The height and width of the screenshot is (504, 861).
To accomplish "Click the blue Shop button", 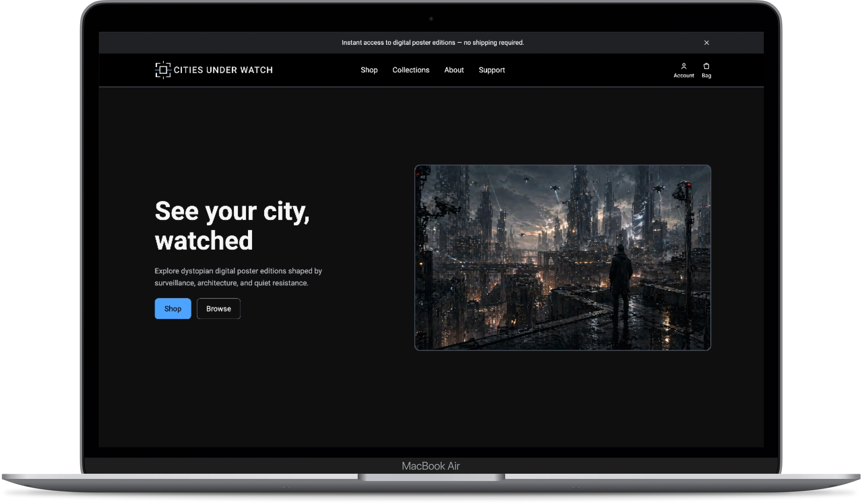I will 173,309.
